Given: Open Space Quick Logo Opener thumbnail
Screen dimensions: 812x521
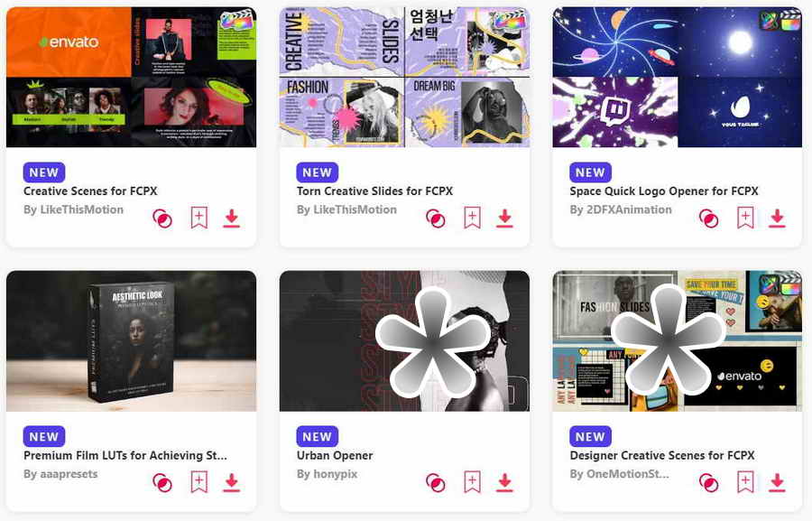Looking at the screenshot, I should click(x=678, y=78).
